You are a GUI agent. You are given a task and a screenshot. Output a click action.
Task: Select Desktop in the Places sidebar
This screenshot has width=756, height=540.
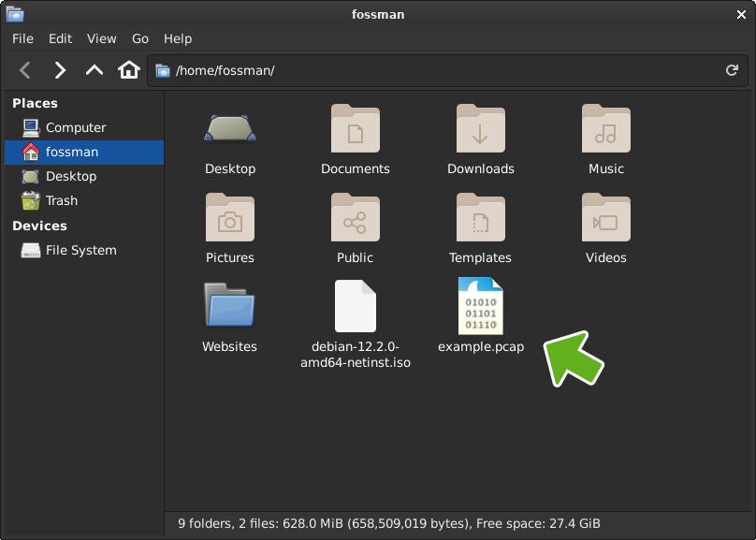pyautogui.click(x=70, y=176)
